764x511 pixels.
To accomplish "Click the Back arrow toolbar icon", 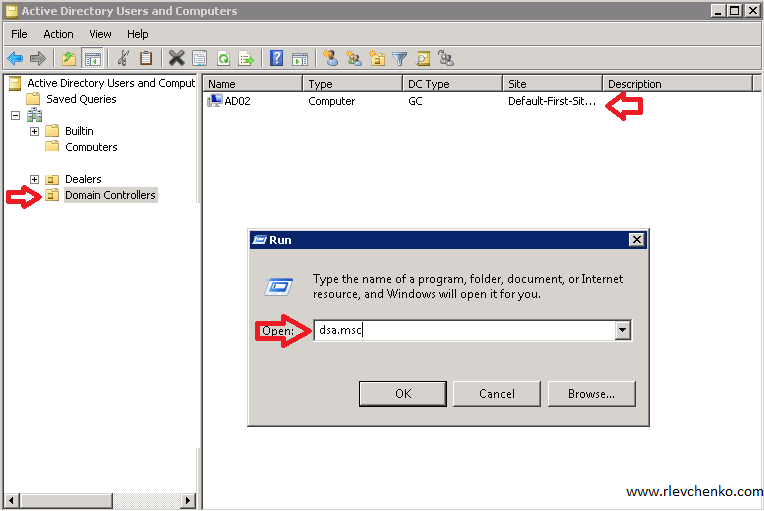I will [15, 58].
